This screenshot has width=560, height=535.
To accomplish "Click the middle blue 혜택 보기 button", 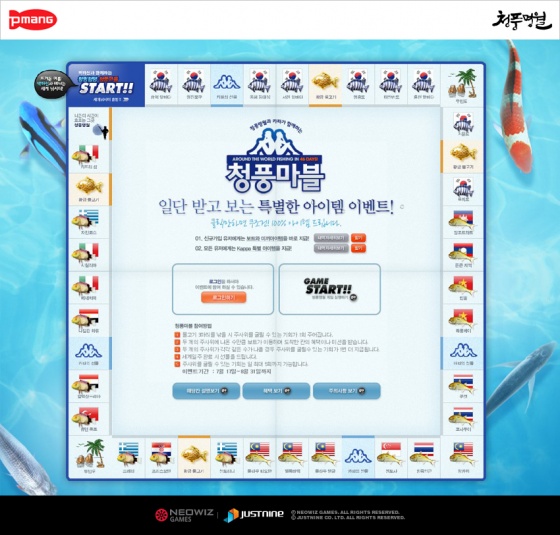I will 276,391.
